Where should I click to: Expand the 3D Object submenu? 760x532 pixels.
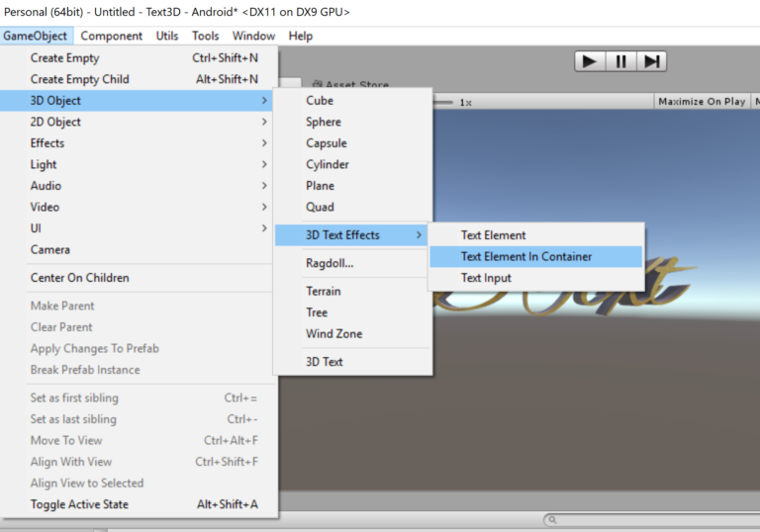pos(137,101)
